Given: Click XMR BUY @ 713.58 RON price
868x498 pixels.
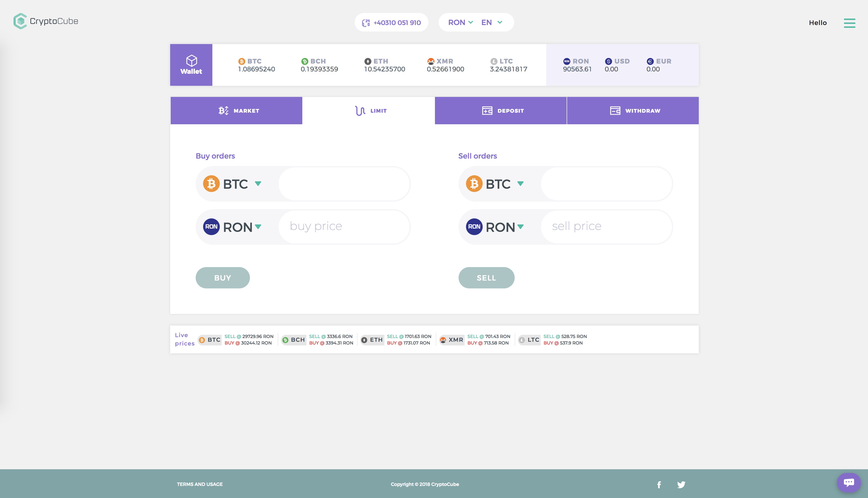Looking at the screenshot, I should click(x=488, y=343).
